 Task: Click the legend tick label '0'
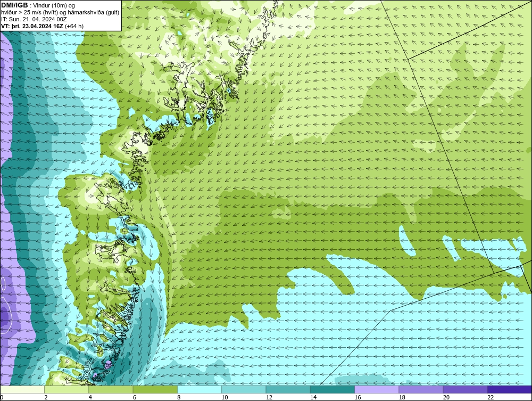pos(2,397)
